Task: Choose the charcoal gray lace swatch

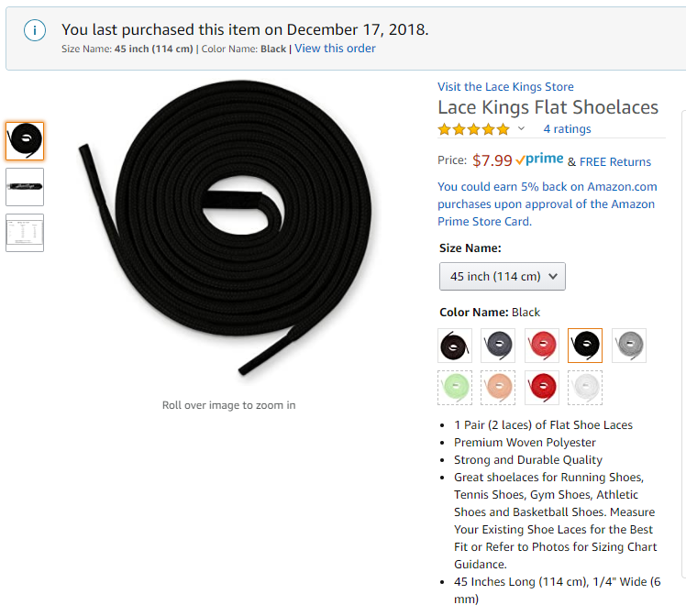Action: click(x=498, y=346)
